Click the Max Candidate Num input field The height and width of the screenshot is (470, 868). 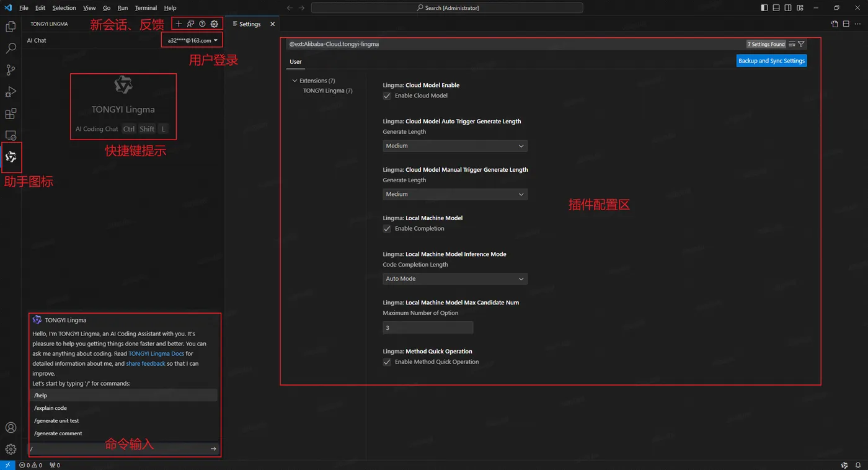428,327
